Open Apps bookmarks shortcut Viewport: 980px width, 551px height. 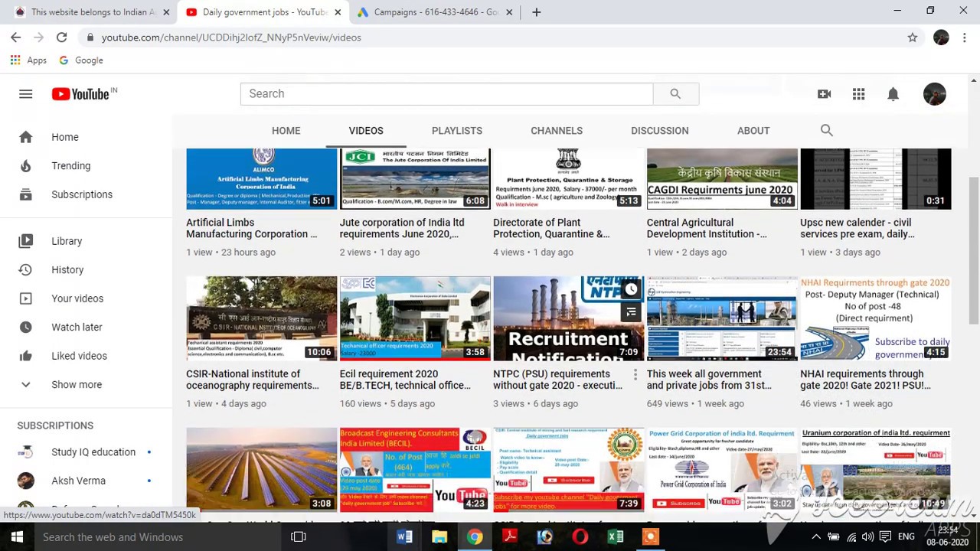28,60
